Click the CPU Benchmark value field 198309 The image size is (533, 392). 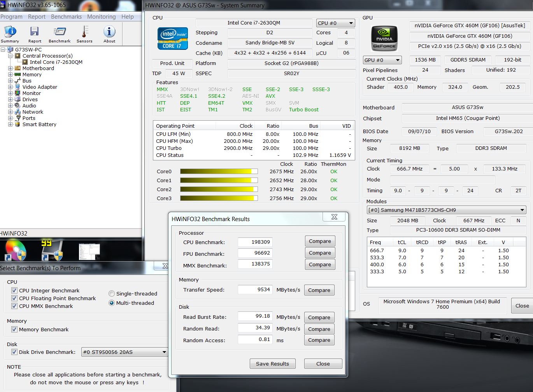pyautogui.click(x=255, y=242)
